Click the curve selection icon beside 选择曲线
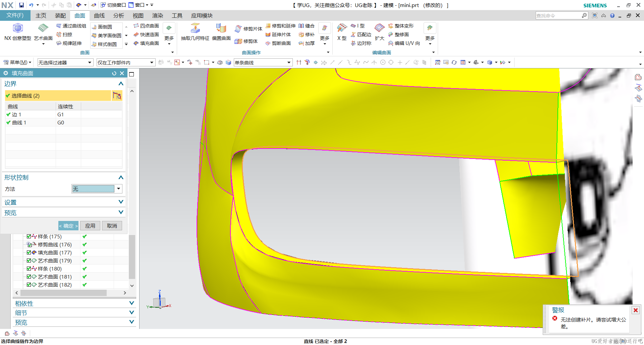644x345 pixels. point(117,96)
